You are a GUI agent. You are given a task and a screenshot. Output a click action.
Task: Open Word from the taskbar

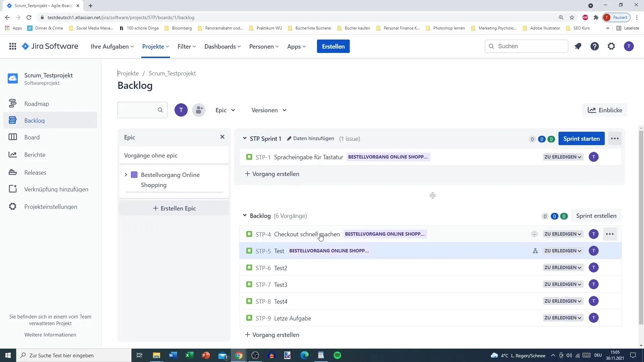click(x=173, y=355)
